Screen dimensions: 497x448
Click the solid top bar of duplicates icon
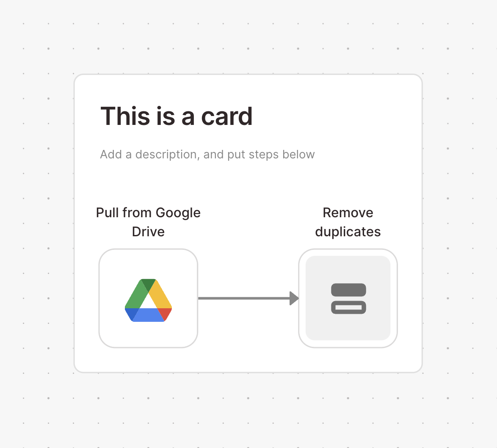point(348,290)
